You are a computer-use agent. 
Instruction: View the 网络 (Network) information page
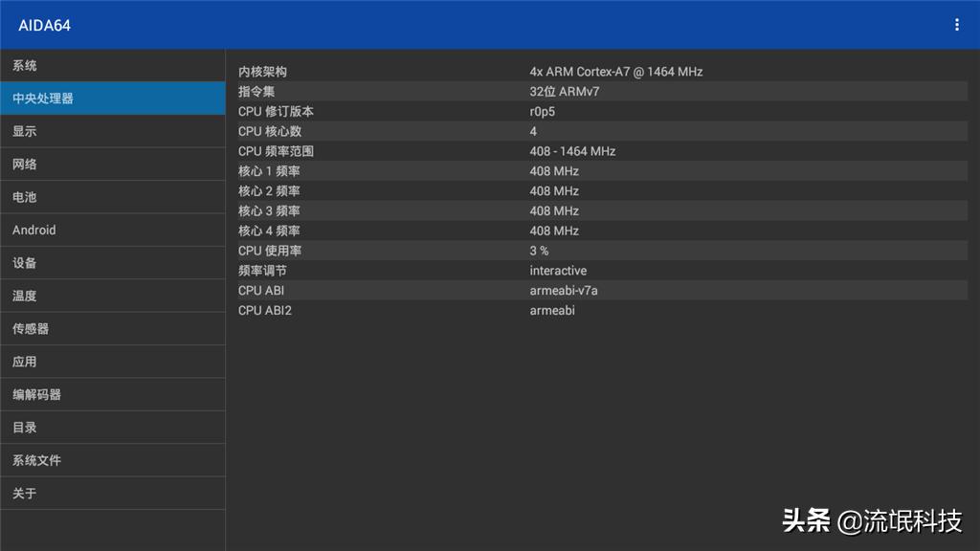point(113,164)
